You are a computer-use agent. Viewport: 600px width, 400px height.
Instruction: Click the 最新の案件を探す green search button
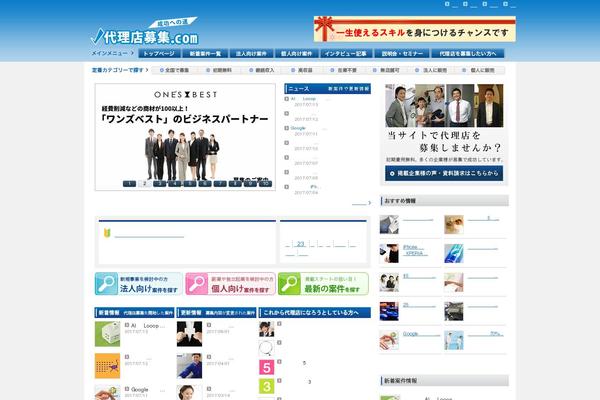[323, 284]
